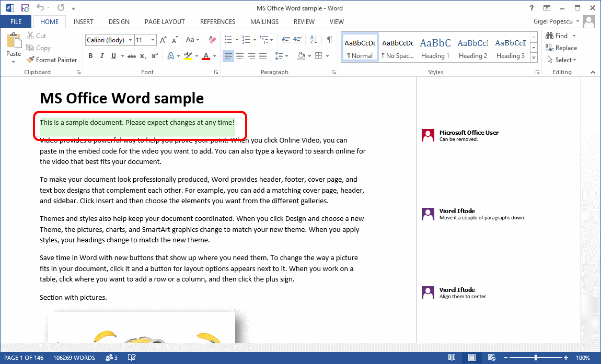Apply the Heading 2 style
This screenshot has height=364, width=601.
coord(473,47)
